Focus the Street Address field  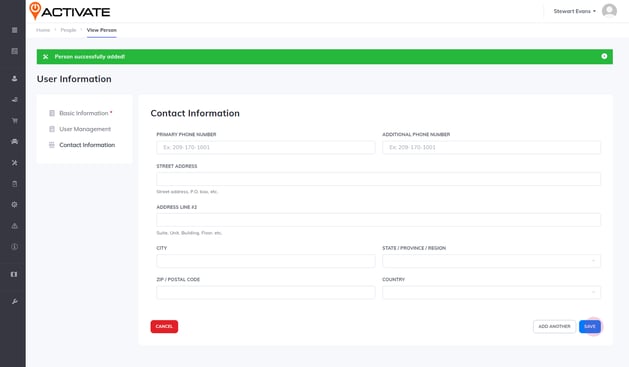pyautogui.click(x=378, y=179)
